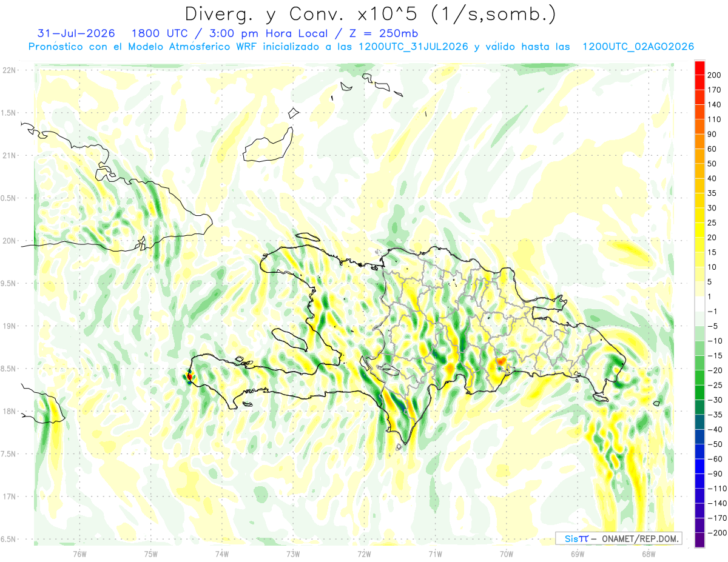Click the 110 value on the color scale
Viewport: 728px width, 562px height.
(x=714, y=119)
